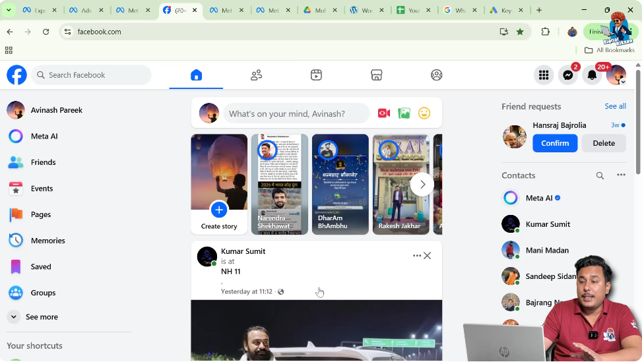This screenshot has width=644, height=362.
Task: Open Narendra Shekhawat's story
Action: click(280, 184)
